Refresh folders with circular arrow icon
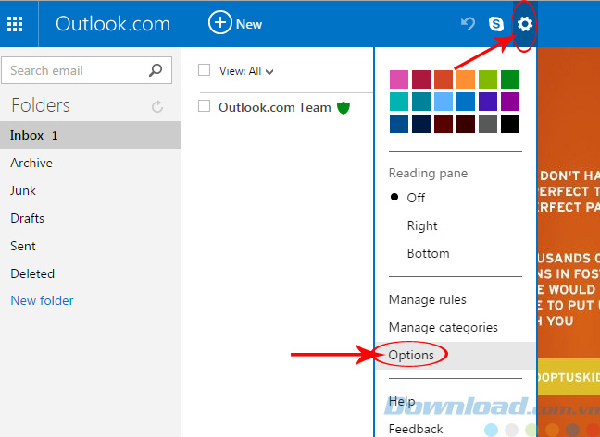600x437 pixels. [157, 106]
